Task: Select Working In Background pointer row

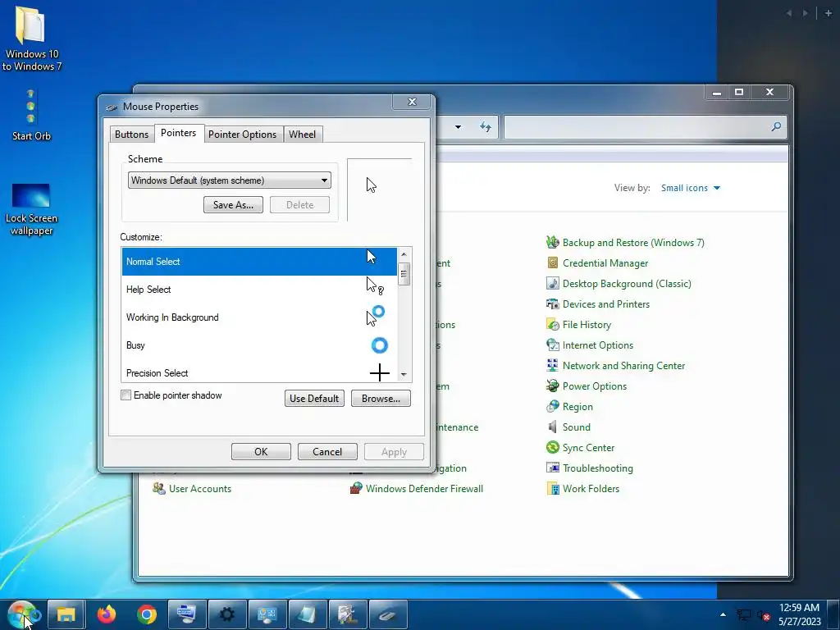Action: click(259, 317)
